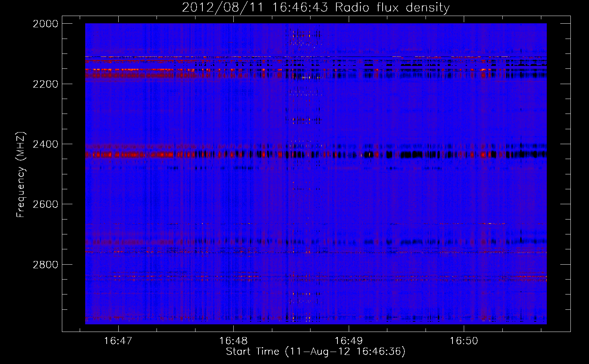Click the plot title '2012/08/11 16:46:43 Radio flux density'
This screenshot has height=364, width=589.
316,8
